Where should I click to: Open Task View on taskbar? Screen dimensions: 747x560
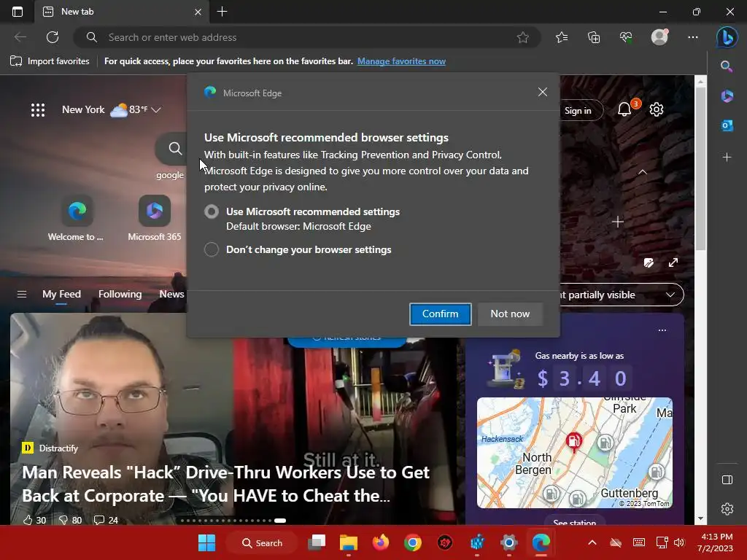tap(317, 542)
